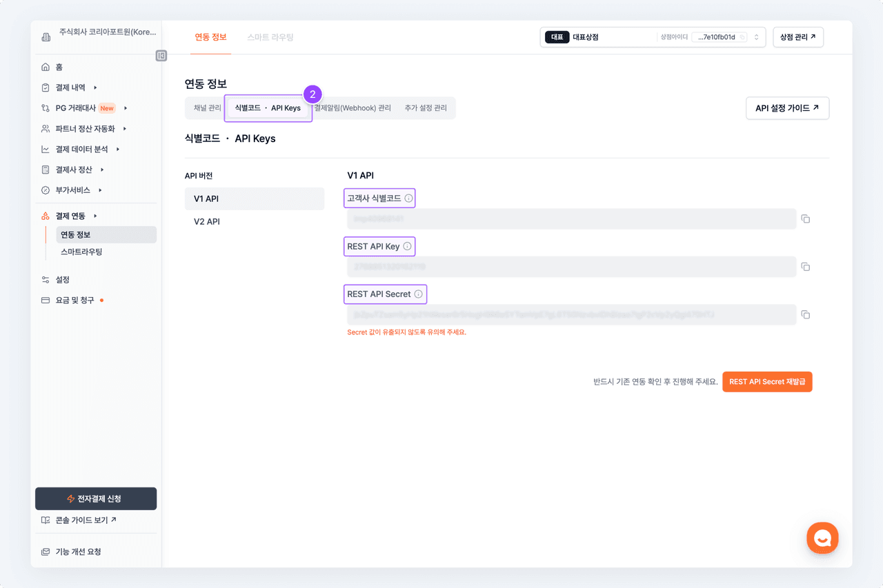Show info tooltip for REST API Secret
Screen dimensions: 883x588
tap(418, 294)
